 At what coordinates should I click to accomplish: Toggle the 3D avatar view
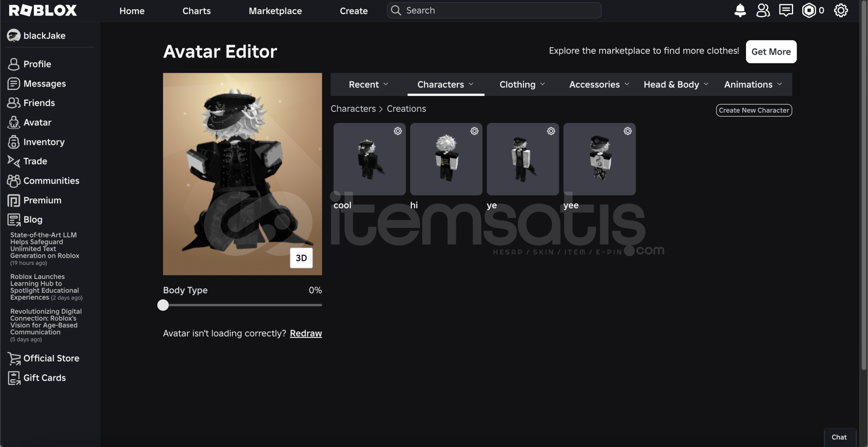(x=301, y=258)
